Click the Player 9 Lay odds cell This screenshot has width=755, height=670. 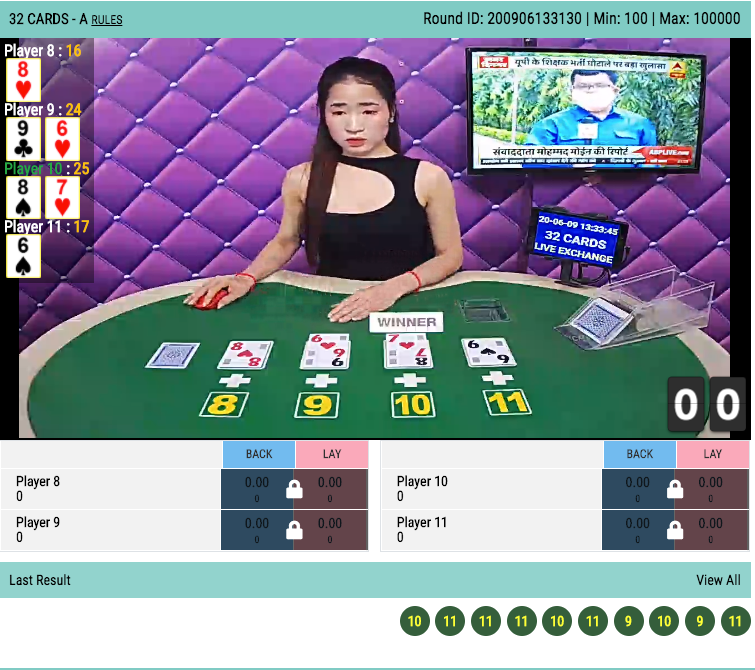331,530
